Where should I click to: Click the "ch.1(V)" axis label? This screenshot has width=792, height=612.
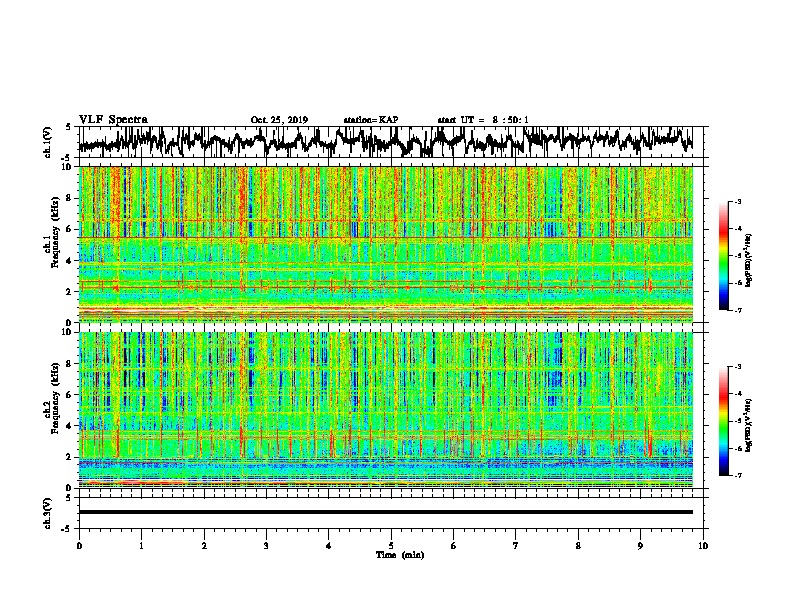[47, 142]
